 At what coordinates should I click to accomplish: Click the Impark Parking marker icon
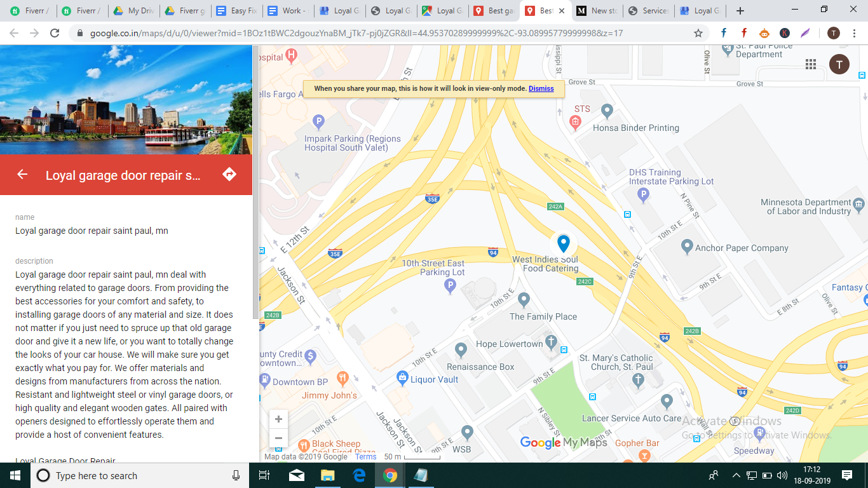[x=319, y=121]
